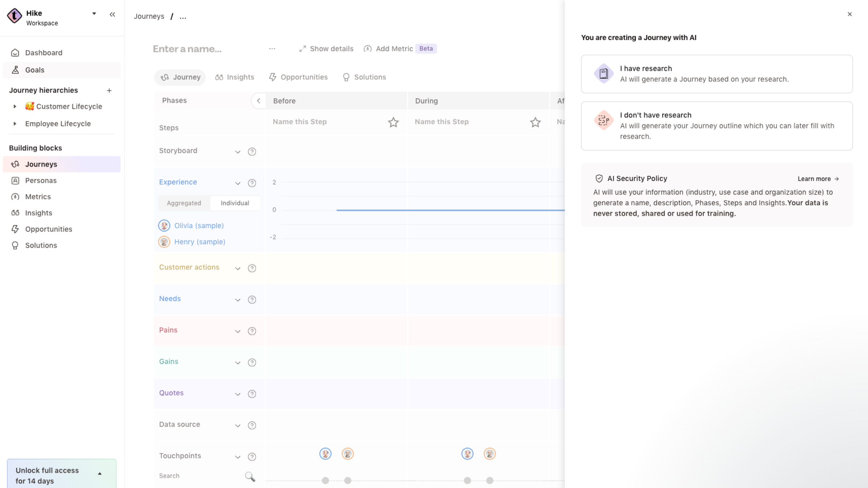Collapse the sidebar with double-chevron icon
The width and height of the screenshot is (868, 488).
[112, 14]
